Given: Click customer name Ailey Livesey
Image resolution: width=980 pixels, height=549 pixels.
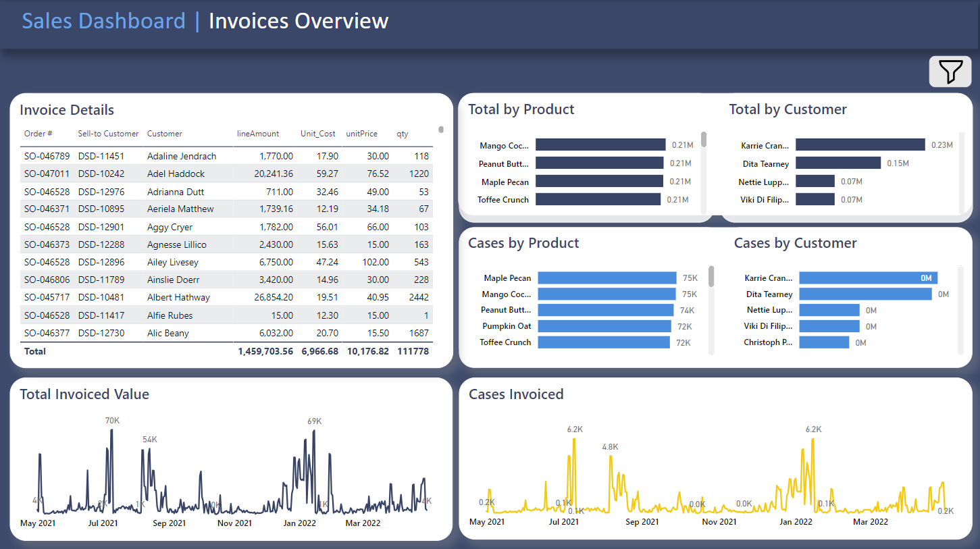Looking at the screenshot, I should (173, 262).
